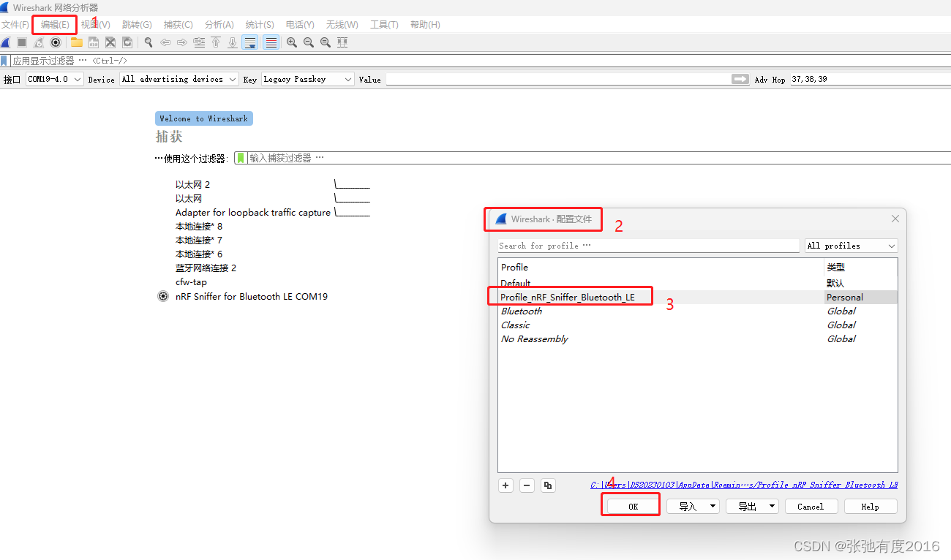Expand the 导入 import dropdown arrow

pyautogui.click(x=713, y=506)
